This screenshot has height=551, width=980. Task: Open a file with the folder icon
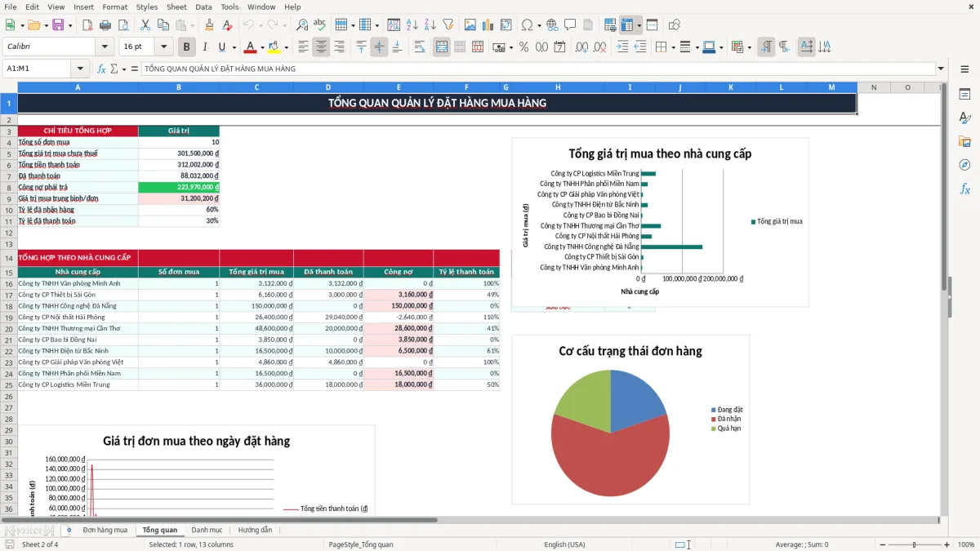coord(33,25)
